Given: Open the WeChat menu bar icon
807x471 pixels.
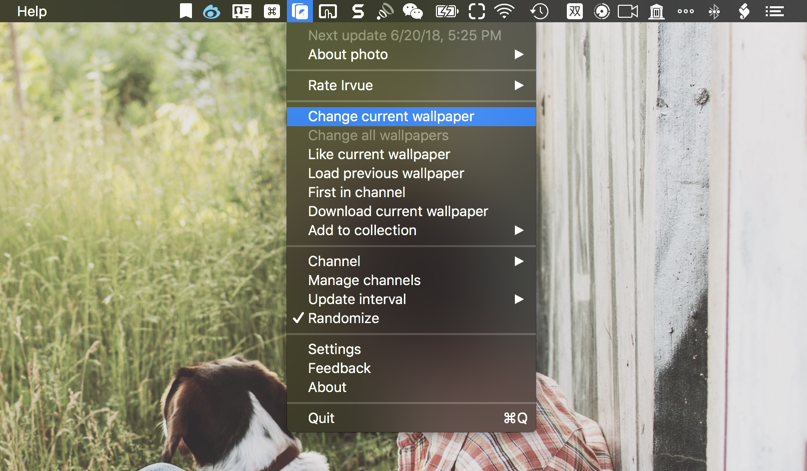Looking at the screenshot, I should 412,12.
